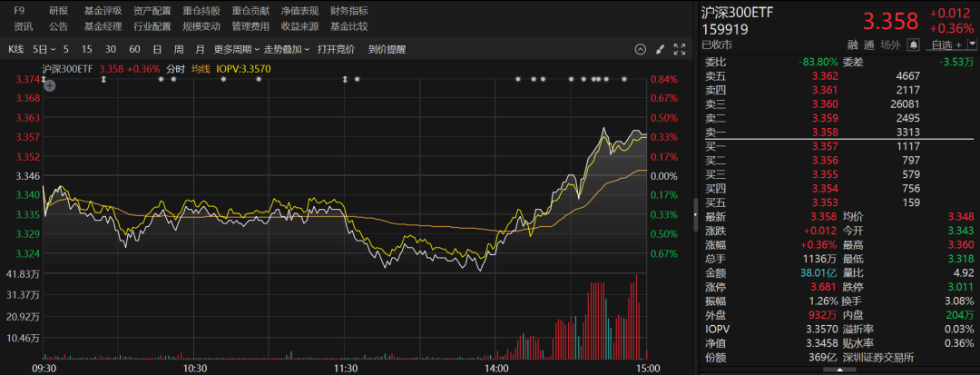Click the 融 margin tag
Viewport: 980px width, 375px height.
click(x=852, y=44)
